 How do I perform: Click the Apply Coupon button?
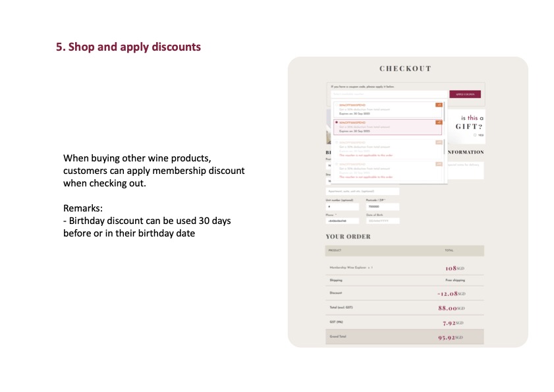[x=464, y=94]
